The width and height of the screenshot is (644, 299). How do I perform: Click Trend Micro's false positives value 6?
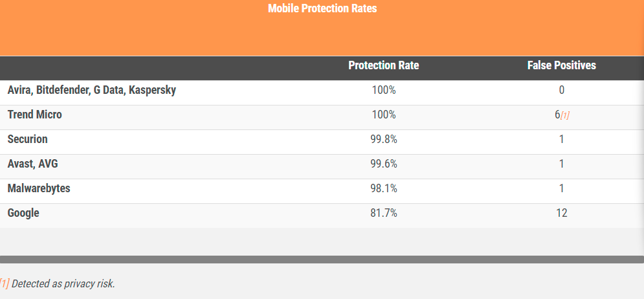click(x=557, y=115)
